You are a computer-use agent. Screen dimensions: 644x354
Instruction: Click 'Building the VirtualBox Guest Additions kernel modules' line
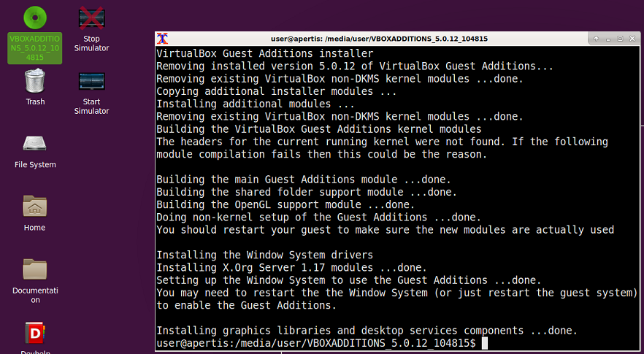[x=318, y=129]
